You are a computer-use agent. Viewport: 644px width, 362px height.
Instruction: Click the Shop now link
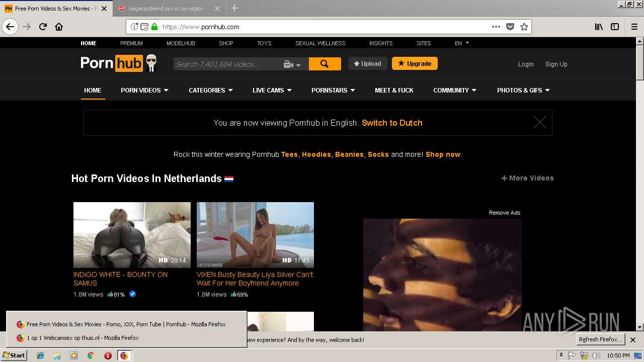click(x=443, y=154)
